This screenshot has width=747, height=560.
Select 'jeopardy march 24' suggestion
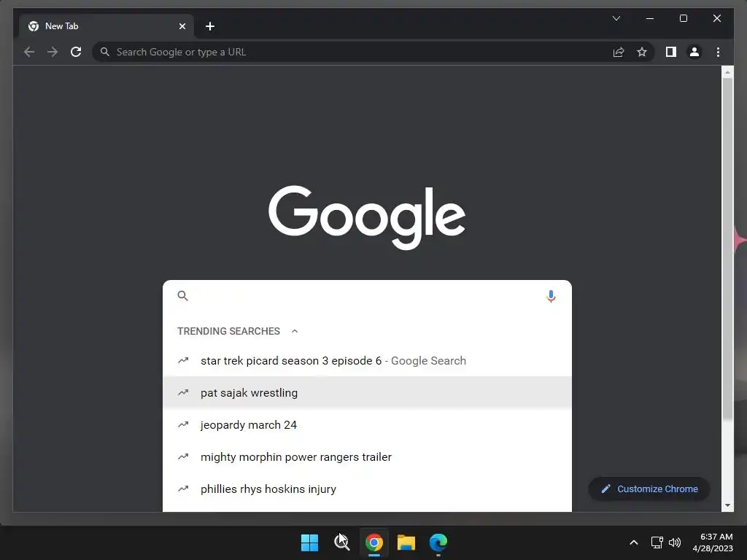(x=367, y=425)
